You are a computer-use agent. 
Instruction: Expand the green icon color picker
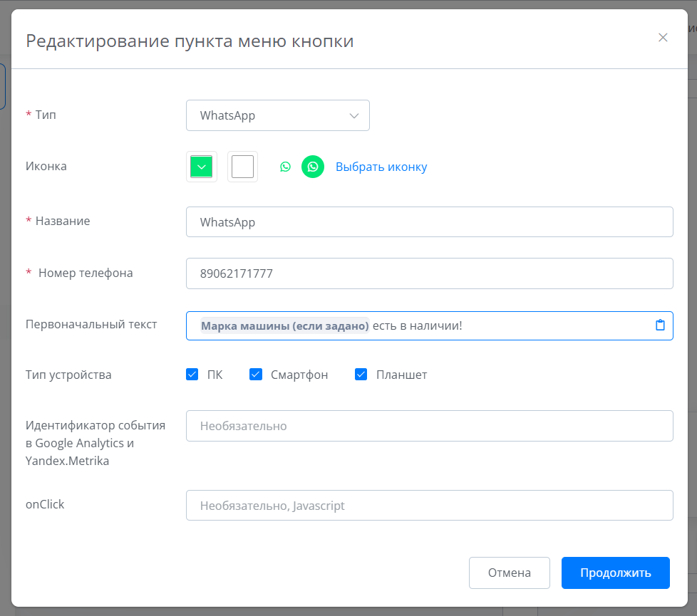click(202, 167)
